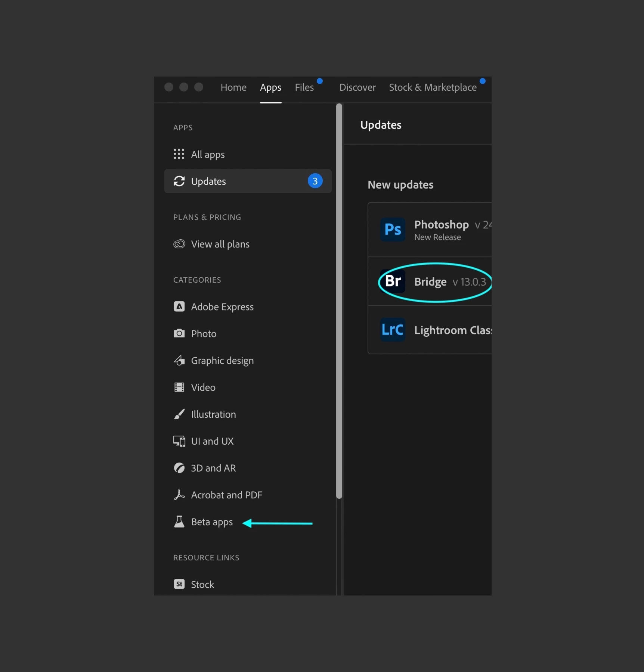
Task: Click the Updates refresh arrows icon
Action: 179,181
